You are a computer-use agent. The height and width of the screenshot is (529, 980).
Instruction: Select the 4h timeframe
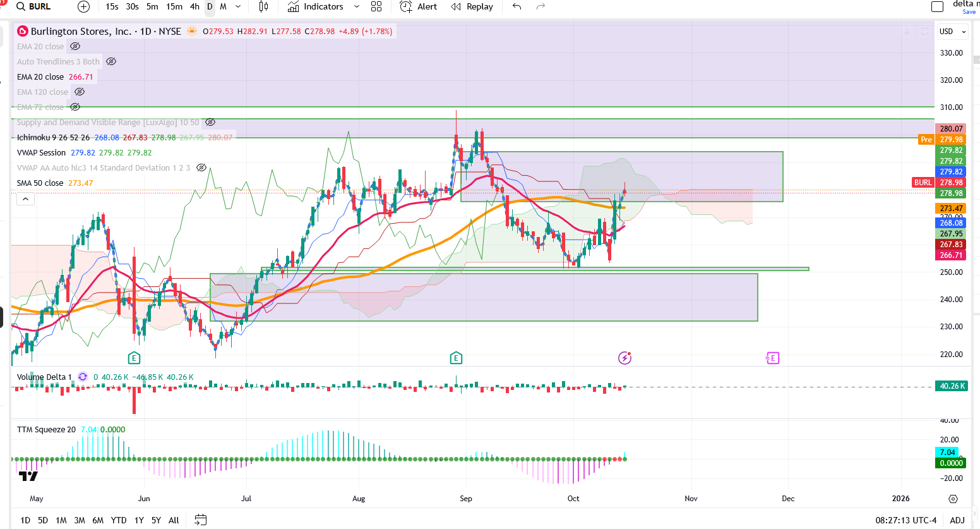pos(194,7)
